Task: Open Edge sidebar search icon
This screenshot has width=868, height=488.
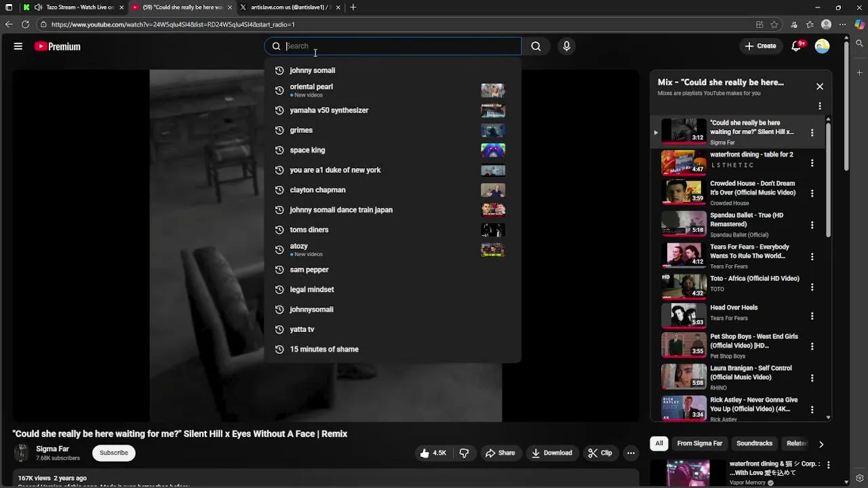Action: [859, 43]
